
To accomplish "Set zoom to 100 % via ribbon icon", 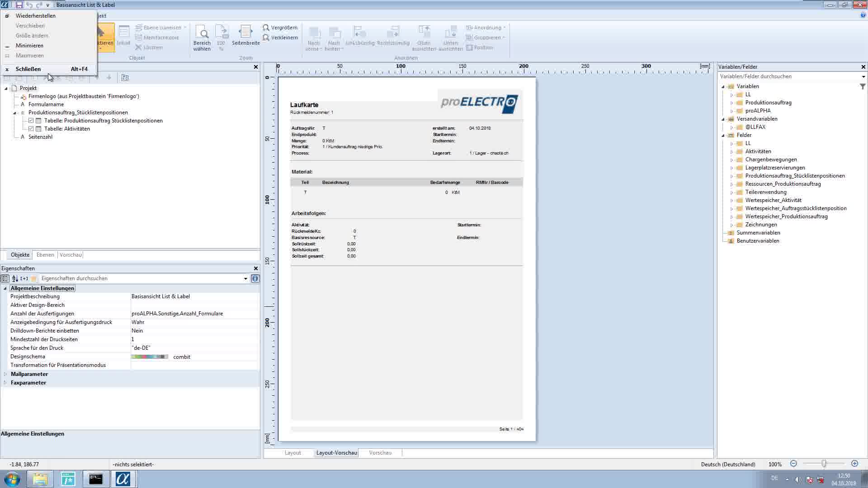I will 221,38.
